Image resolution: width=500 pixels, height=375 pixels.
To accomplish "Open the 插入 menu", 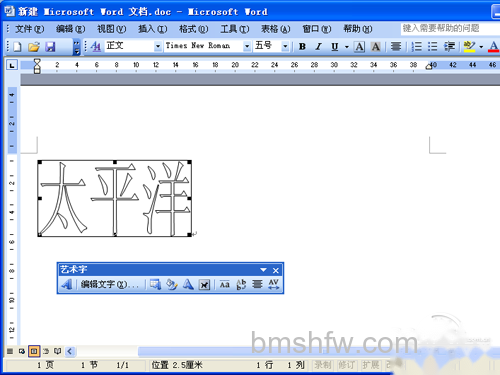I will (x=153, y=29).
